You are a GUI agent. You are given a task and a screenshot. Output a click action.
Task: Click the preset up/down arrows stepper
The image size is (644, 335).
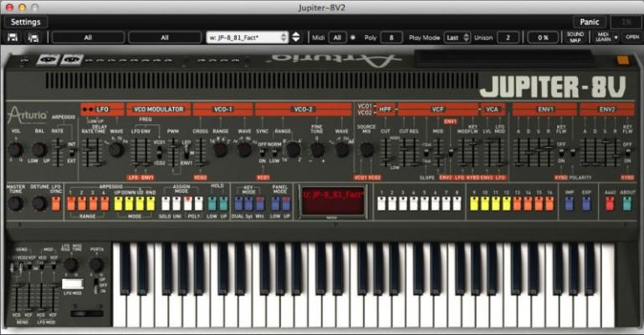point(296,38)
